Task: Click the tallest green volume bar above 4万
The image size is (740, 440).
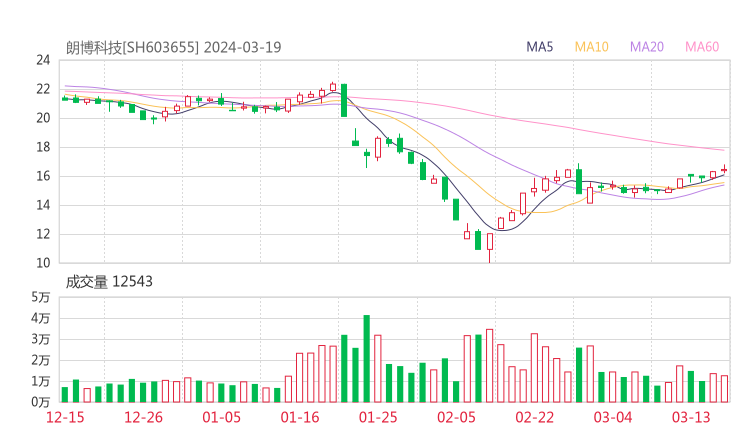Action: click(367, 359)
